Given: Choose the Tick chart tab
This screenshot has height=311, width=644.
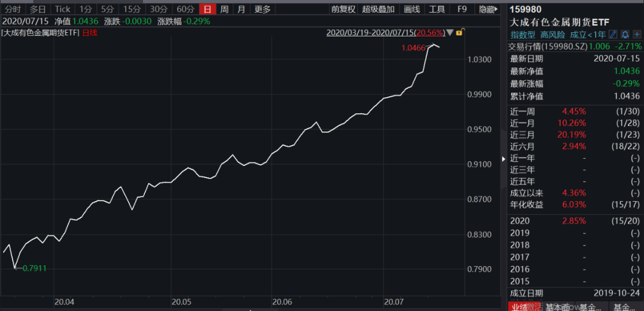Looking at the screenshot, I should pyautogui.click(x=63, y=9).
